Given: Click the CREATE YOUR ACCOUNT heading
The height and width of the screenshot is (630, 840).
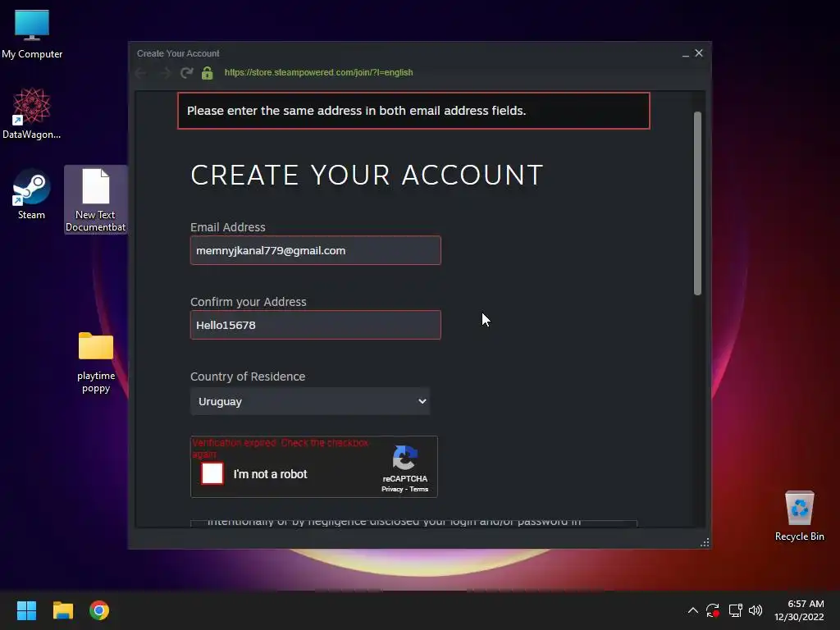Looking at the screenshot, I should 367,176.
